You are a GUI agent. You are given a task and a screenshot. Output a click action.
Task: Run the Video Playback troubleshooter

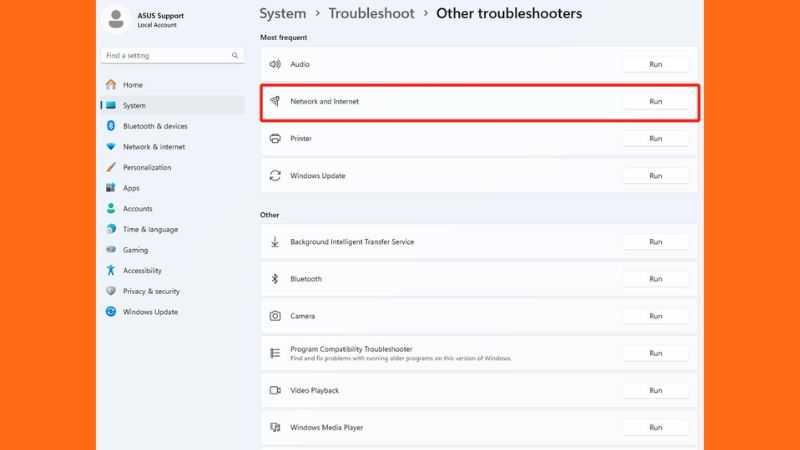coord(656,390)
